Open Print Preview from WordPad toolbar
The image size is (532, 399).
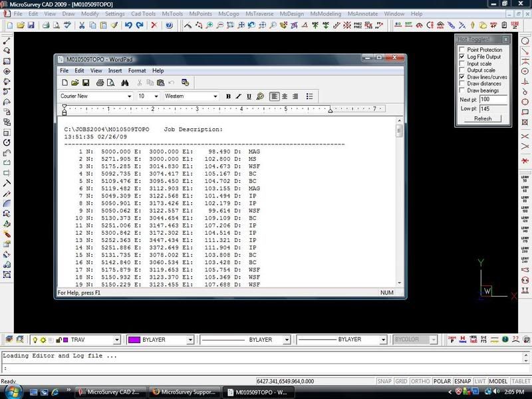pyautogui.click(x=110, y=82)
